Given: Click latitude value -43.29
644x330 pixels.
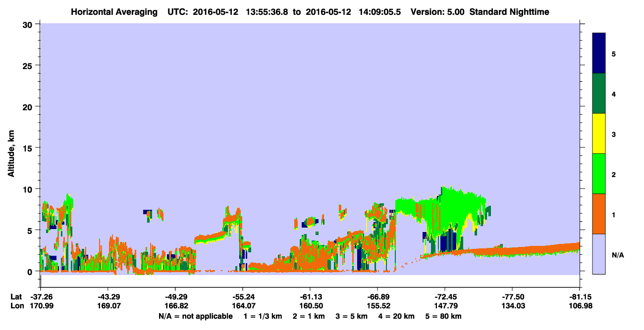Looking at the screenshot, I should pos(107,296).
